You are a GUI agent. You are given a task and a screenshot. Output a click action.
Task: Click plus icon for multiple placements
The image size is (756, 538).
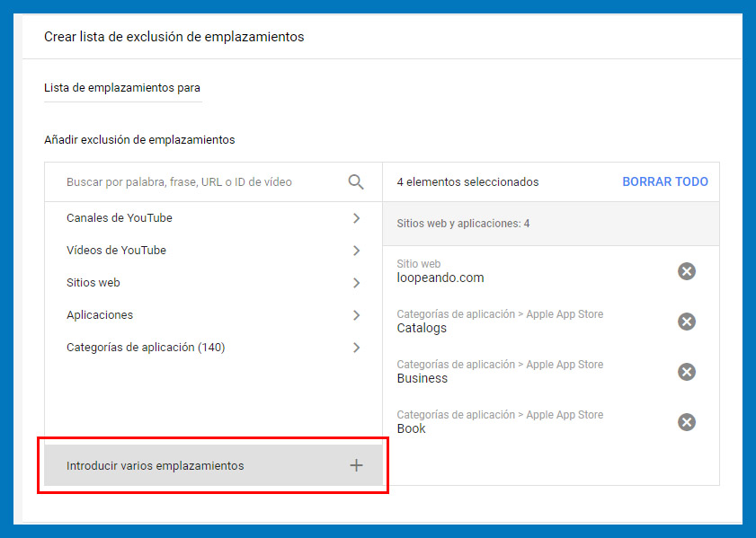356,465
